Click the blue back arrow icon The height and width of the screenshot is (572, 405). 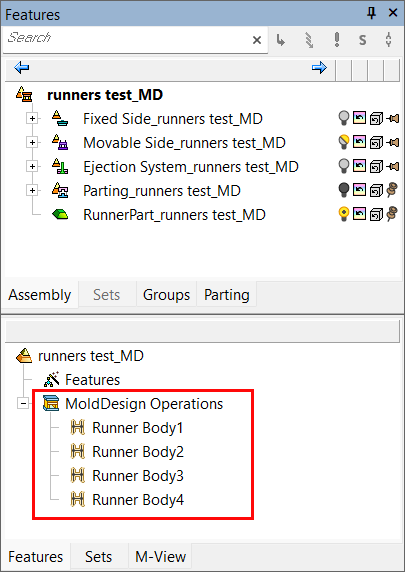pyautogui.click(x=22, y=67)
